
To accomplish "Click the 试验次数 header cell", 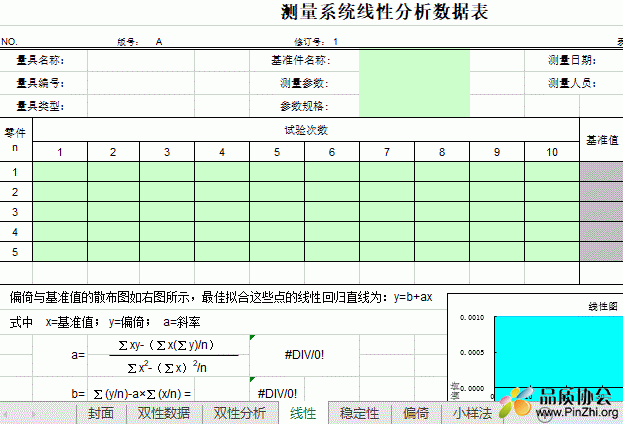I will 306,130.
